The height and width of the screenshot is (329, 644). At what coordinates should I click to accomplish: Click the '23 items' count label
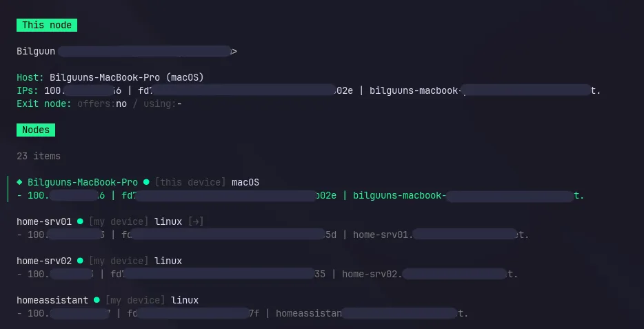[39, 156]
